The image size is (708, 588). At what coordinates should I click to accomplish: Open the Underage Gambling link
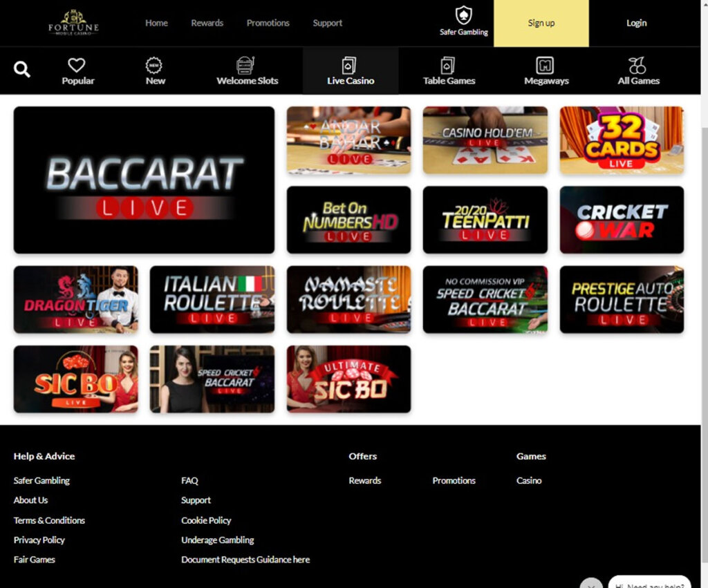pos(218,540)
